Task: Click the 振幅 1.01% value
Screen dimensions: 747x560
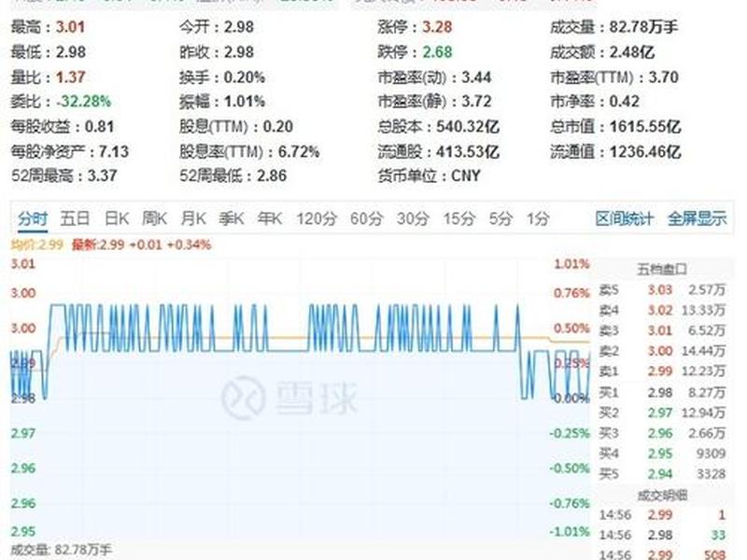Action: 245,102
